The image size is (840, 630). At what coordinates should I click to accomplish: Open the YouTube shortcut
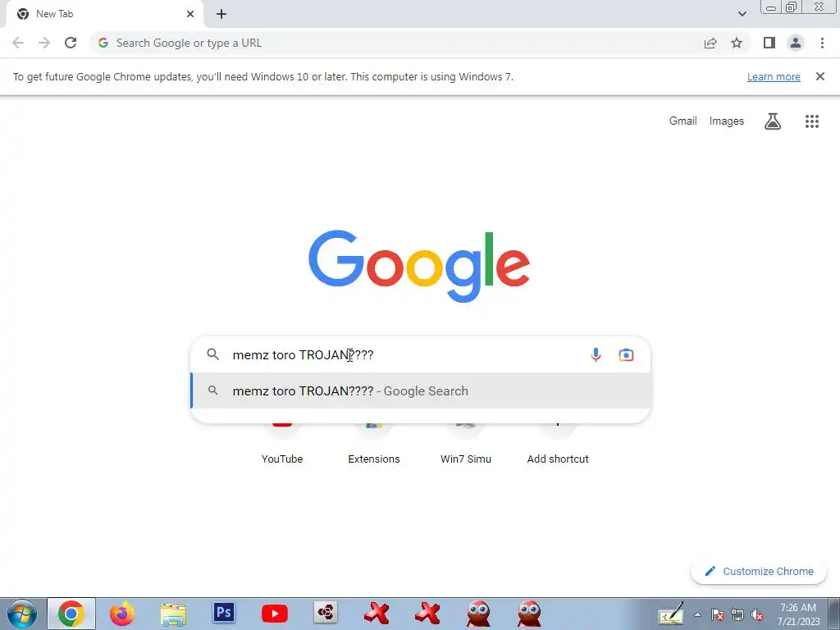point(282,445)
